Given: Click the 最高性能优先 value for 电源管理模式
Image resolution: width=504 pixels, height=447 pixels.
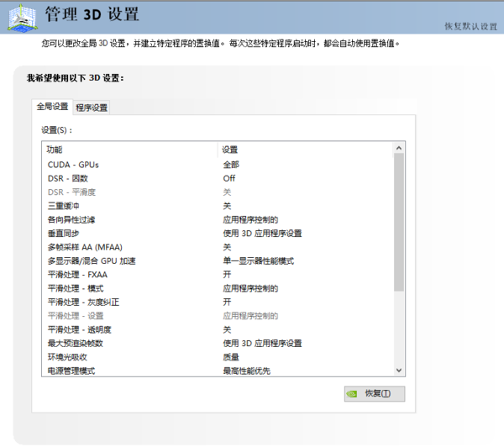Looking at the screenshot, I should (x=247, y=371).
